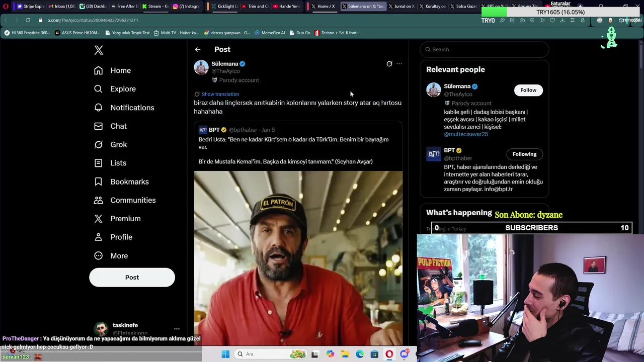644x362 pixels.
Task: Open the @multecisavar25 profile link
Action: 466,134
